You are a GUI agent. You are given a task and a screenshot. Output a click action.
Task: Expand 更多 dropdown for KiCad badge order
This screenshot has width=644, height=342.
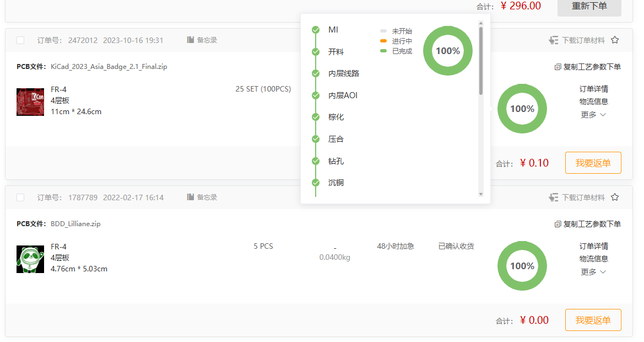click(x=593, y=115)
